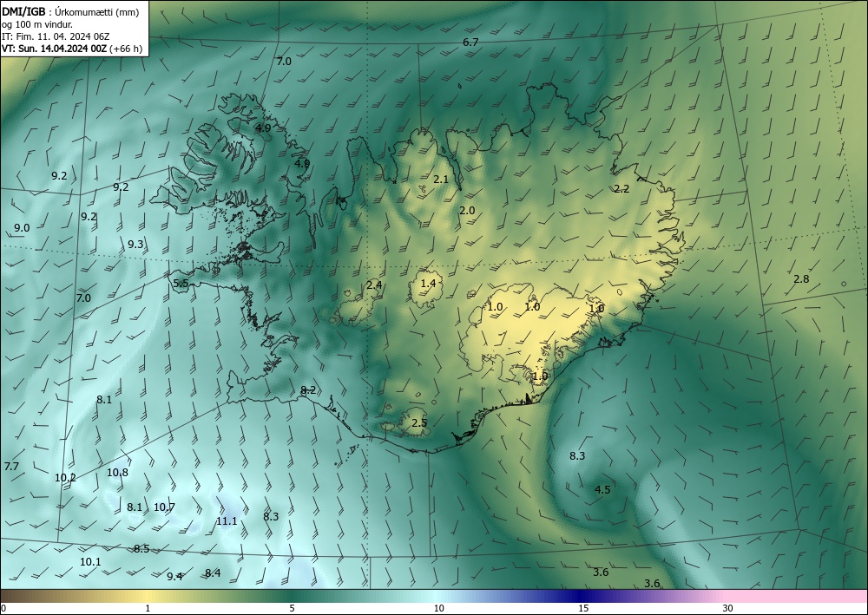Screen dimensions: 868x615
Task: Click the '1.4' value on the map
Action: (429, 284)
